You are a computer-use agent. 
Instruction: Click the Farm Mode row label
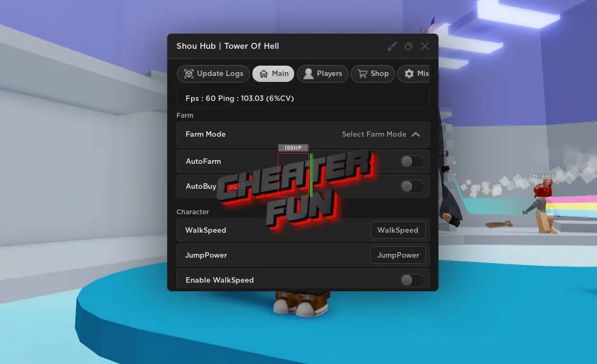206,135
